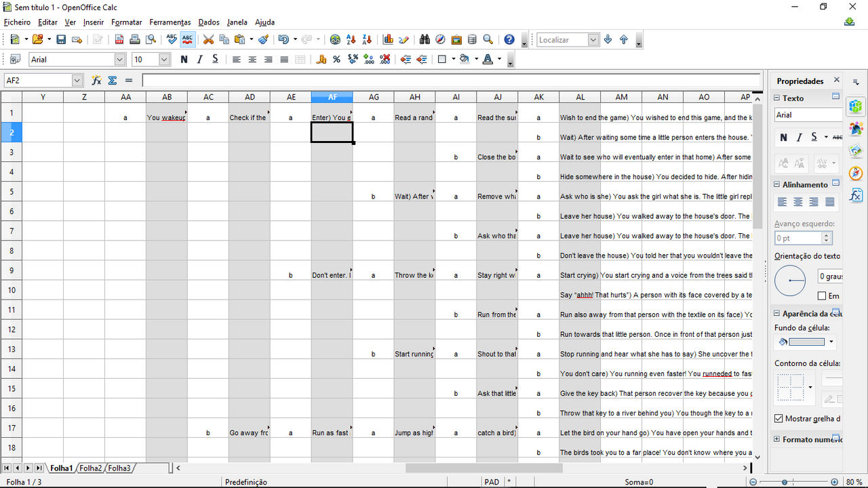
Task: Open the font size 10 dropdown
Action: [164, 60]
